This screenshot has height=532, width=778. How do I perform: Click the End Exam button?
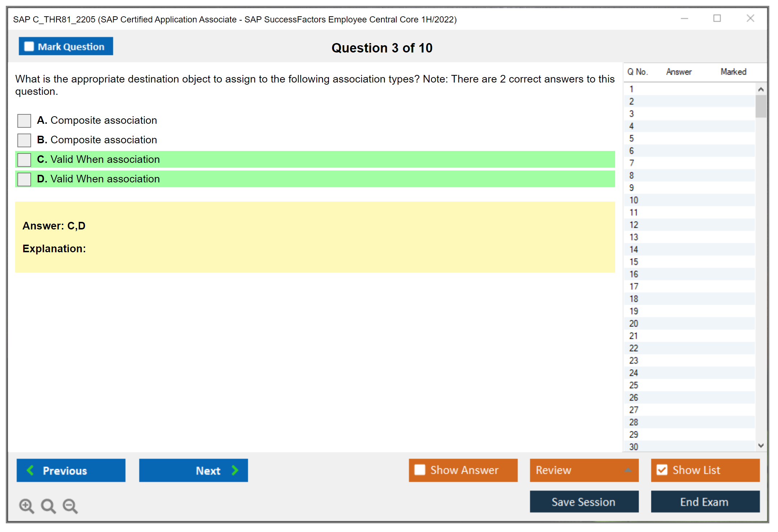pos(705,502)
